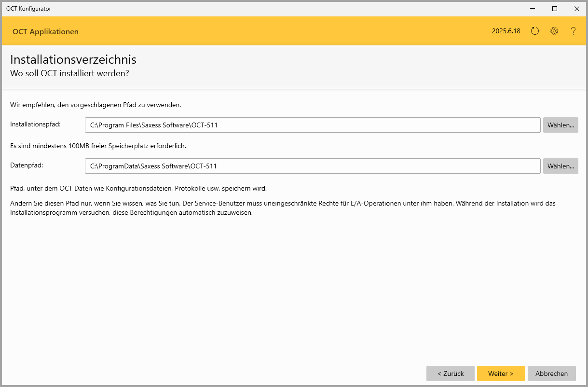Click into the Datenpfad text field
The width and height of the screenshot is (588, 387).
312,166
